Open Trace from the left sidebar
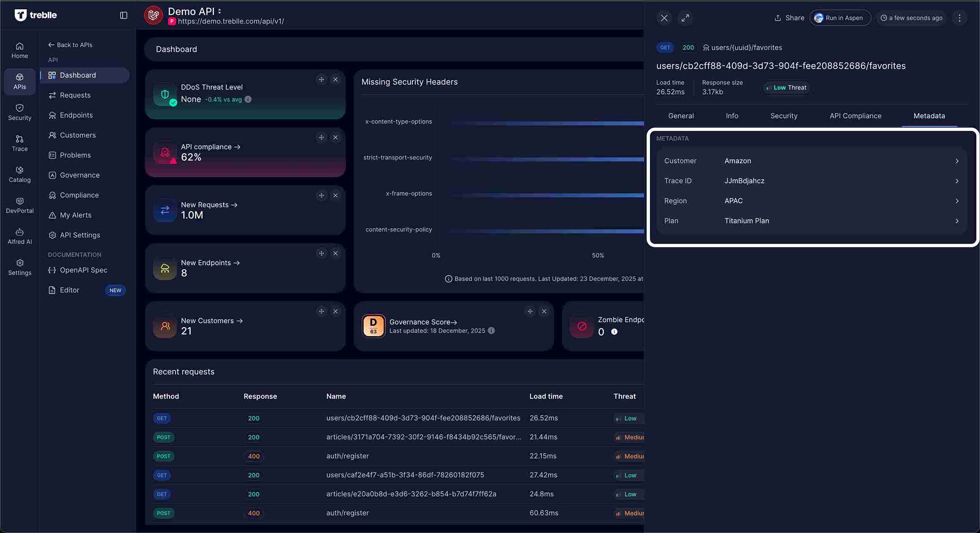This screenshot has width=980, height=533. click(19, 143)
